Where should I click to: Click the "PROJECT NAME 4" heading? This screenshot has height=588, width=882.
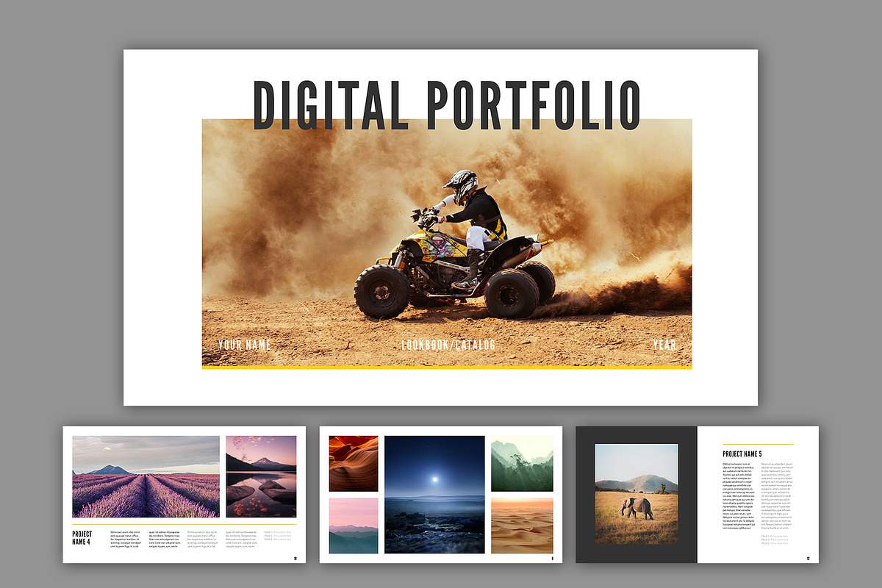(82, 538)
